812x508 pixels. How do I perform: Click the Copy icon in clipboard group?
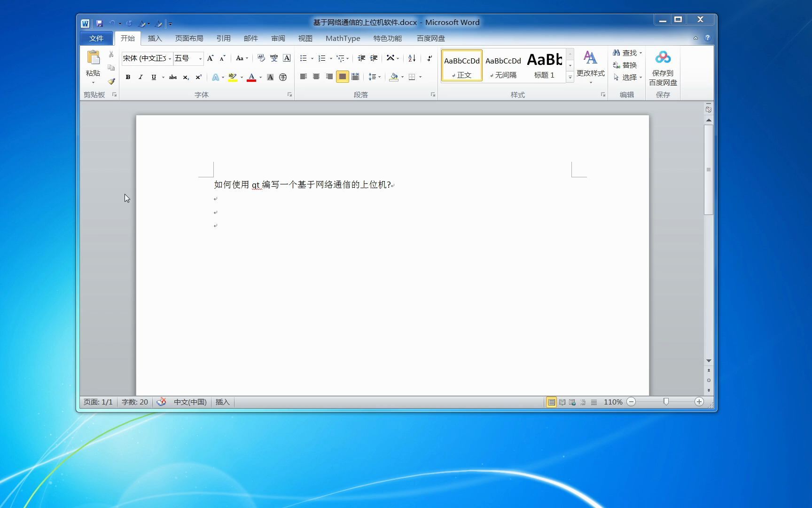click(x=111, y=68)
